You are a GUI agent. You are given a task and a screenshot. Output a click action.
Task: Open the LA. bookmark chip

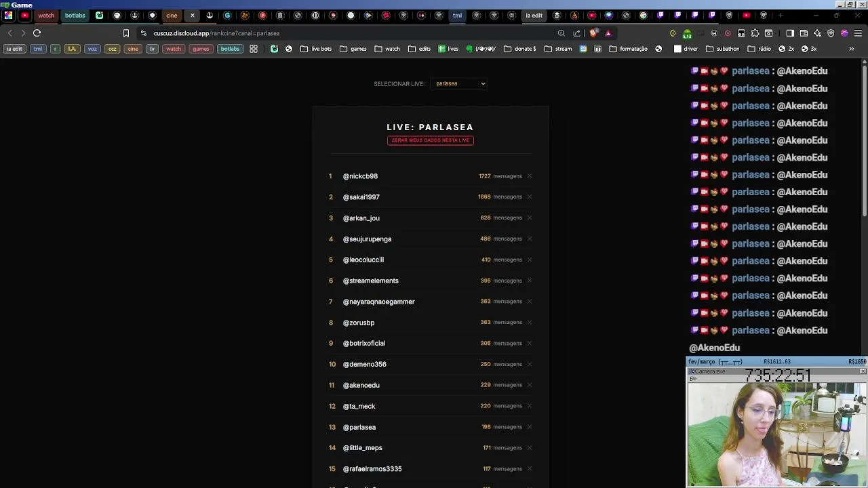pos(72,49)
